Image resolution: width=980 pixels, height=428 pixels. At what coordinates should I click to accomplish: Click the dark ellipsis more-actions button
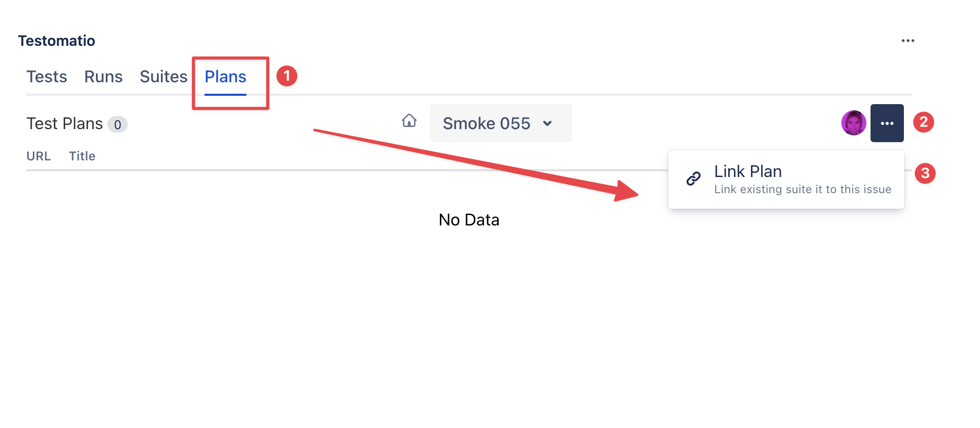[887, 123]
